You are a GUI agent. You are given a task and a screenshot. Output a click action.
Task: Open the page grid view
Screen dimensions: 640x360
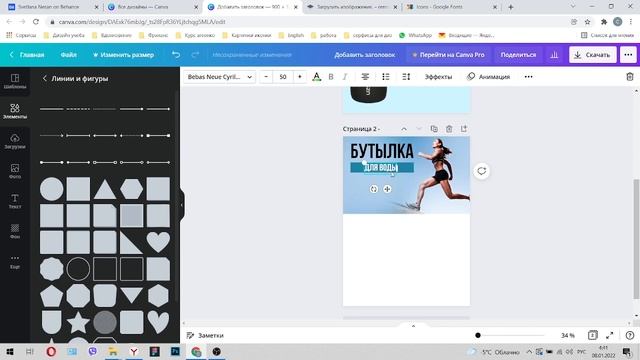[593, 335]
